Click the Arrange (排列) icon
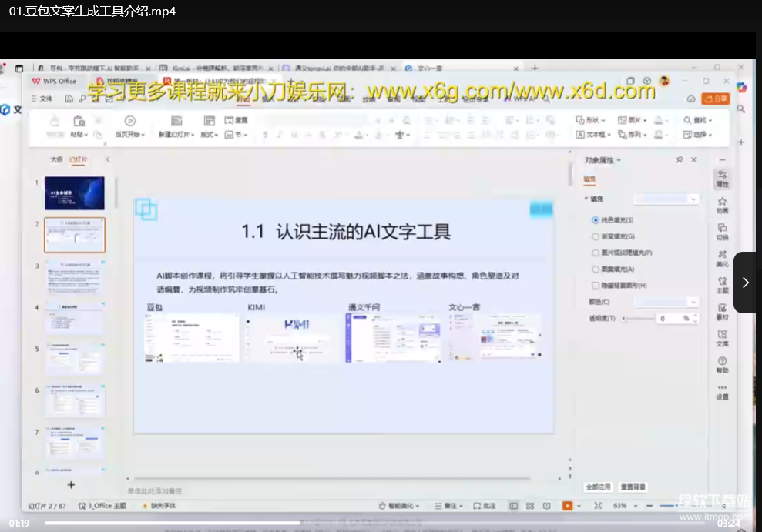Screen dimensions: 762x532 (x=622, y=135)
